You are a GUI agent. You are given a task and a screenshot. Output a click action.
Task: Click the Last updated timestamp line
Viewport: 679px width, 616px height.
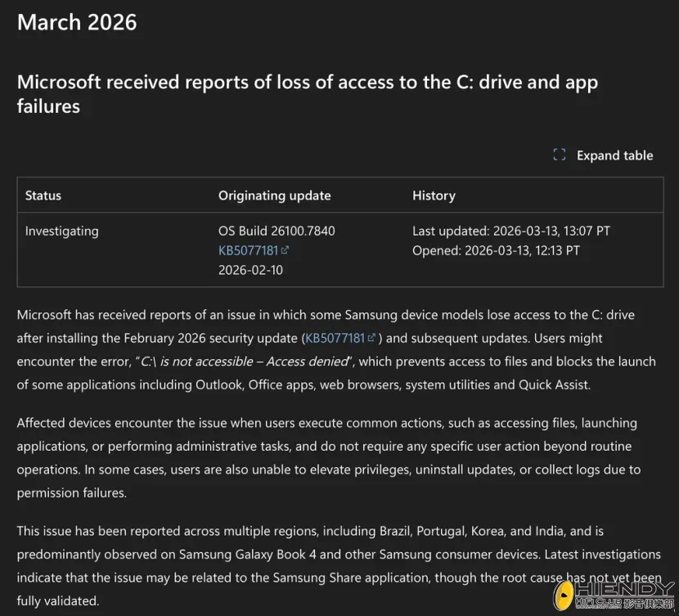[510, 231]
